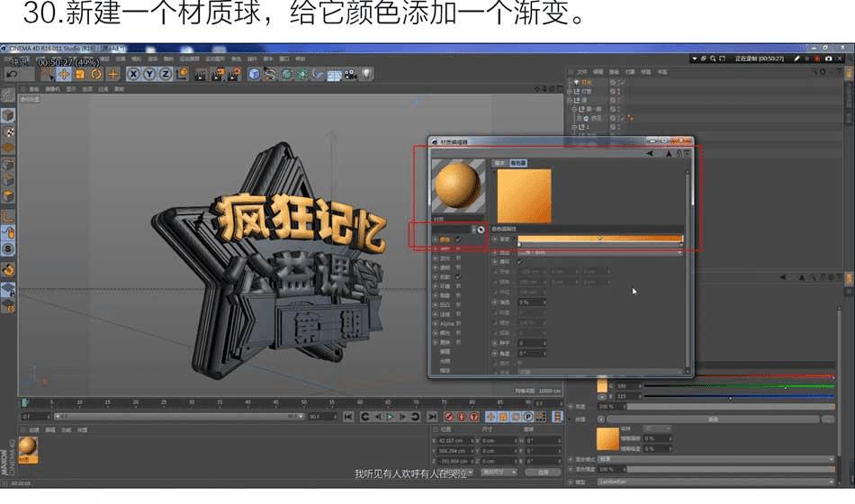This screenshot has width=855, height=504.
Task: Add a Camera object
Action: pyautogui.click(x=351, y=74)
